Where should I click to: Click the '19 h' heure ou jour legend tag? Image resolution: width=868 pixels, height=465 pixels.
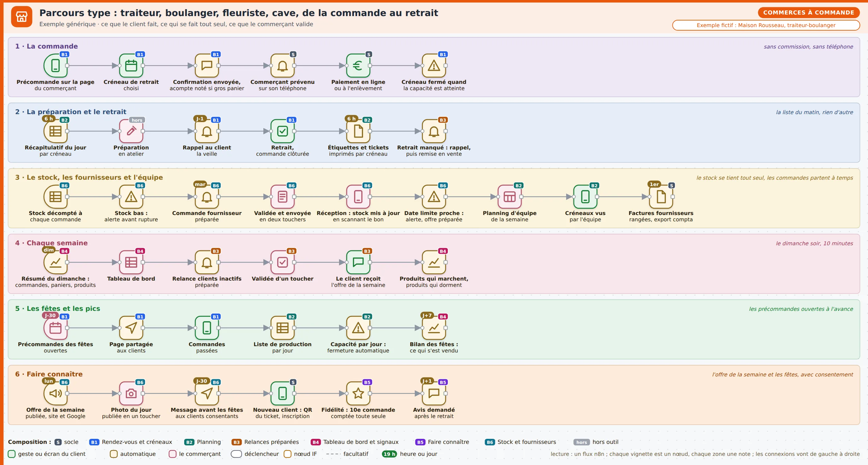[x=389, y=454]
